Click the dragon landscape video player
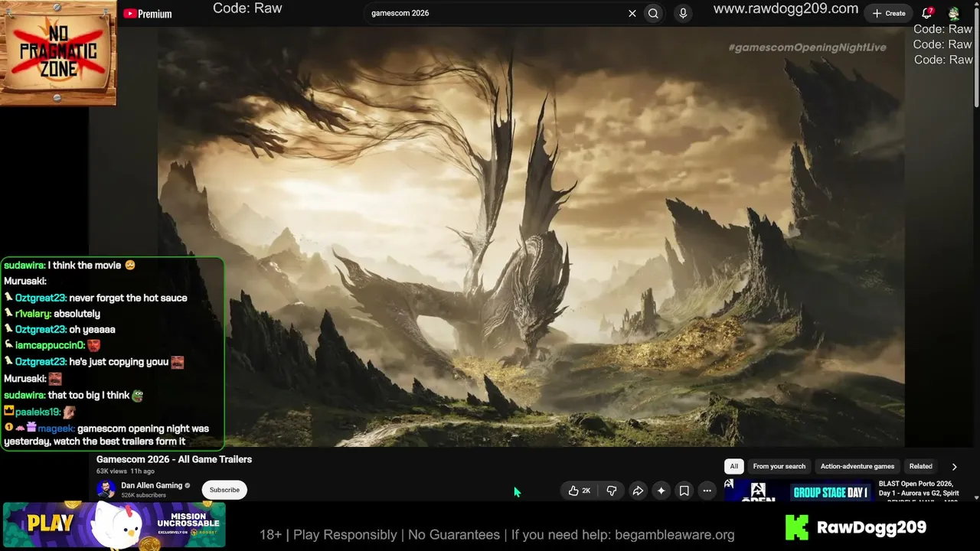This screenshot has width=980, height=551. point(531,237)
